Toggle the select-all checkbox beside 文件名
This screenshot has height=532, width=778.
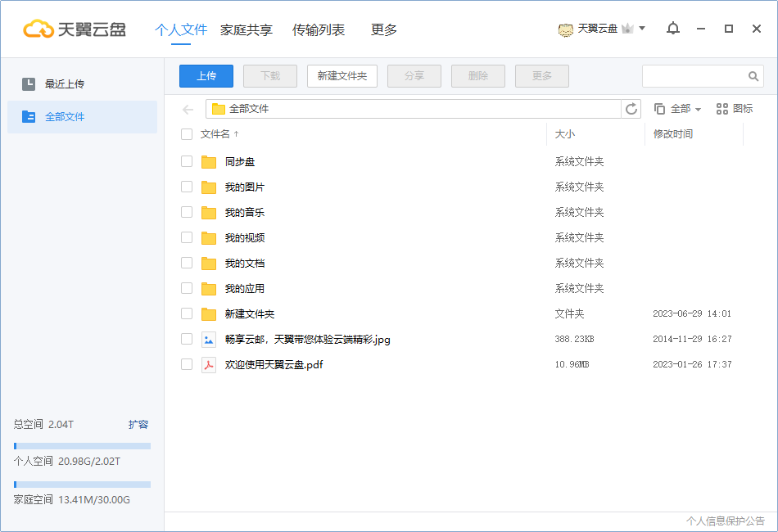187,134
